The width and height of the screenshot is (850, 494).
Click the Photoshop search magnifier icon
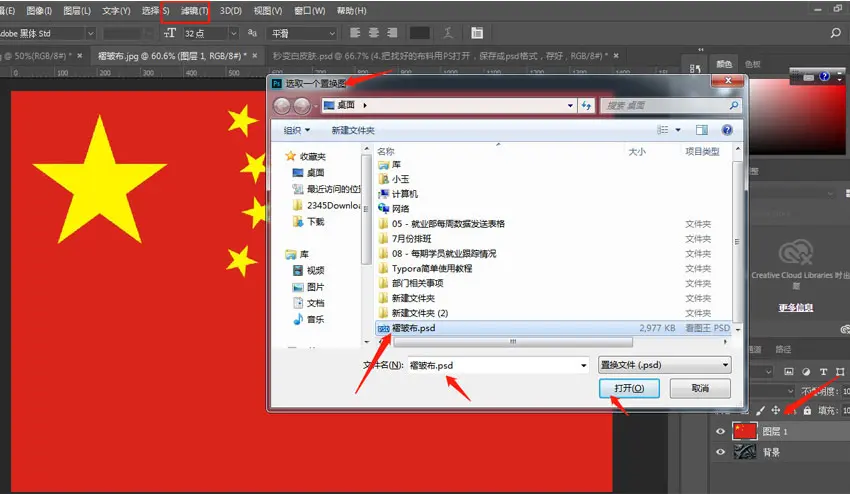click(x=835, y=33)
